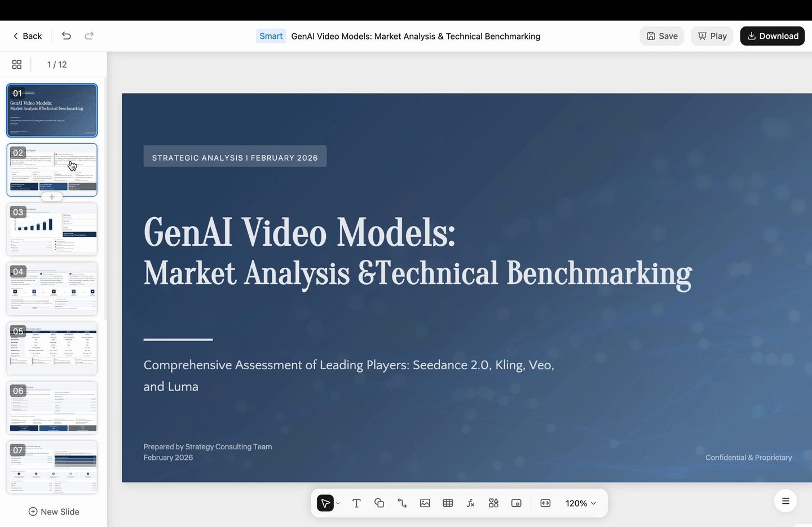This screenshot has height=527, width=812.
Task: Click the 1 / 12 slide counter
Action: (x=57, y=65)
